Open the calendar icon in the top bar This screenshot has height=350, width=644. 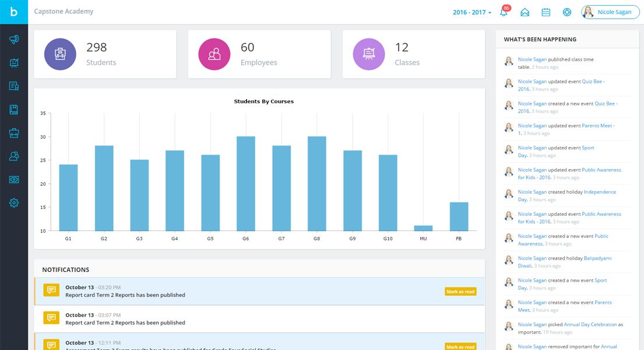(x=546, y=12)
